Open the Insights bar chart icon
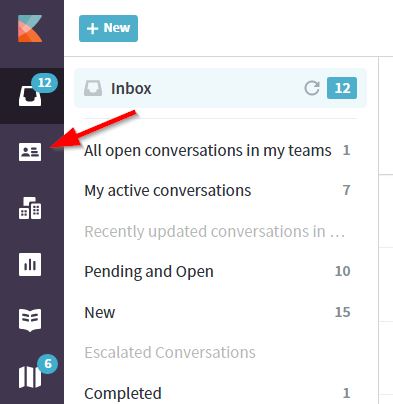Image resolution: width=393 pixels, height=404 pixels. [x=30, y=265]
